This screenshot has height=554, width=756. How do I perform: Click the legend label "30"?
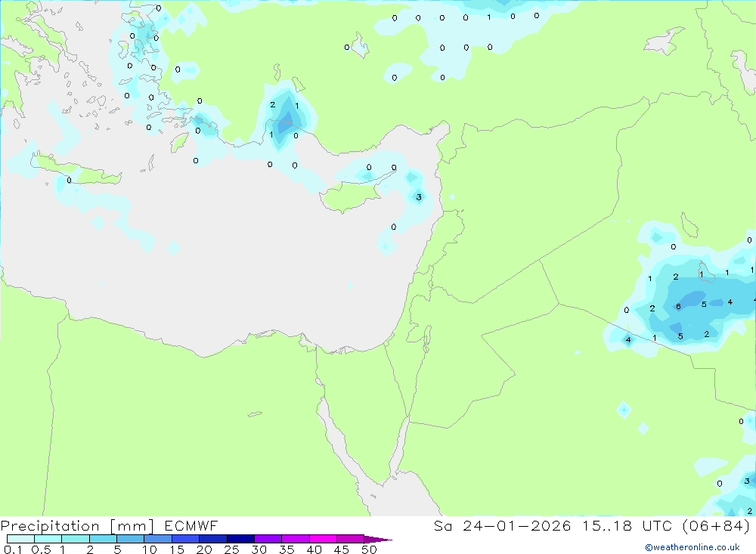point(259,549)
